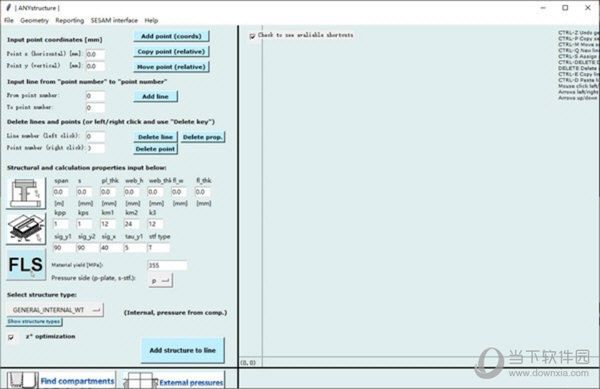The height and width of the screenshot is (389, 600).
Task: Click the Copy point (relative) button
Action: tap(171, 52)
